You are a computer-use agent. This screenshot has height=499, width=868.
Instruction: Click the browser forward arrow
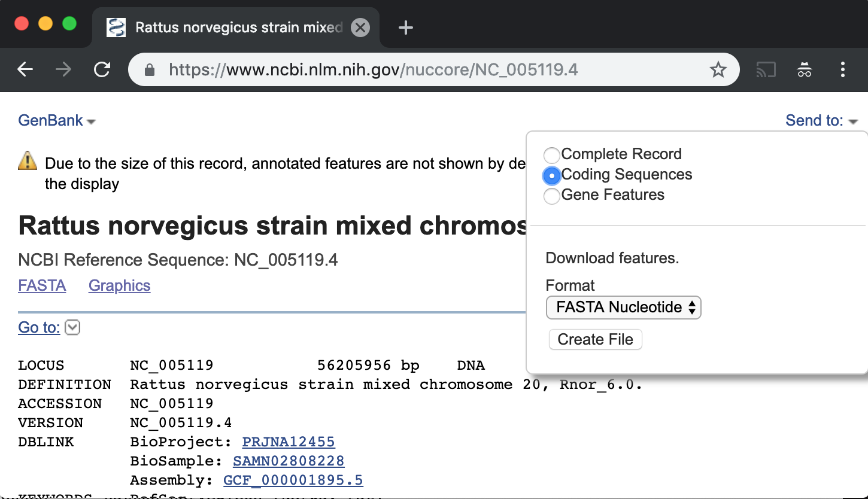click(63, 69)
